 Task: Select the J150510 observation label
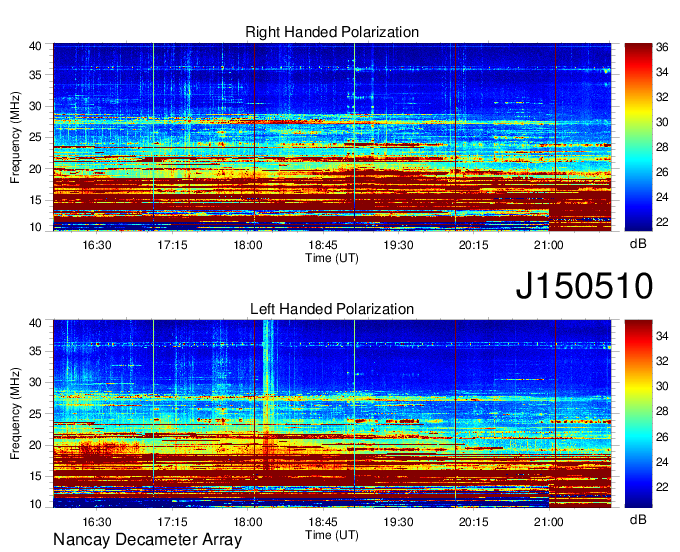pos(584,285)
